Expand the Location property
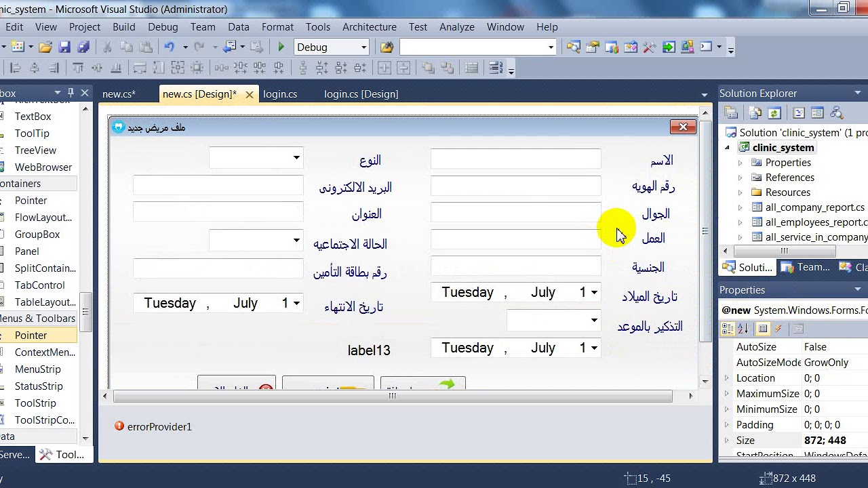 (x=726, y=378)
